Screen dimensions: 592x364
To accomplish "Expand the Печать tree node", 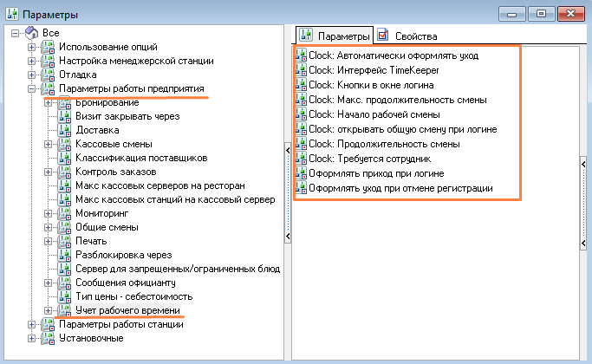I will [48, 241].
